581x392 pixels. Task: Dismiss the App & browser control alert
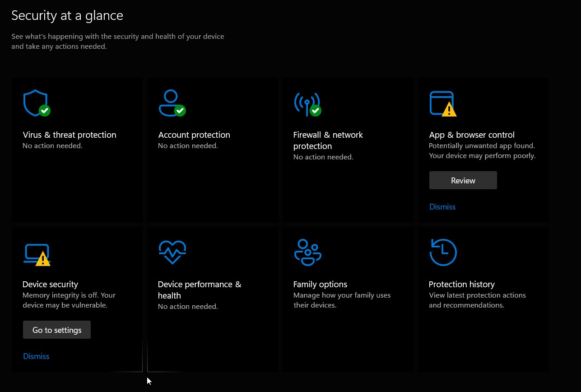click(x=442, y=206)
